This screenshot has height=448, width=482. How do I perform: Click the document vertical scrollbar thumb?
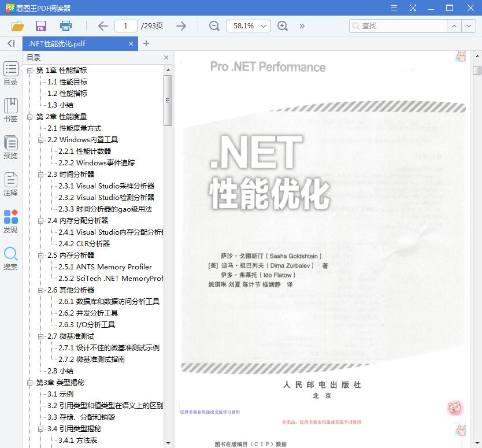point(477,70)
